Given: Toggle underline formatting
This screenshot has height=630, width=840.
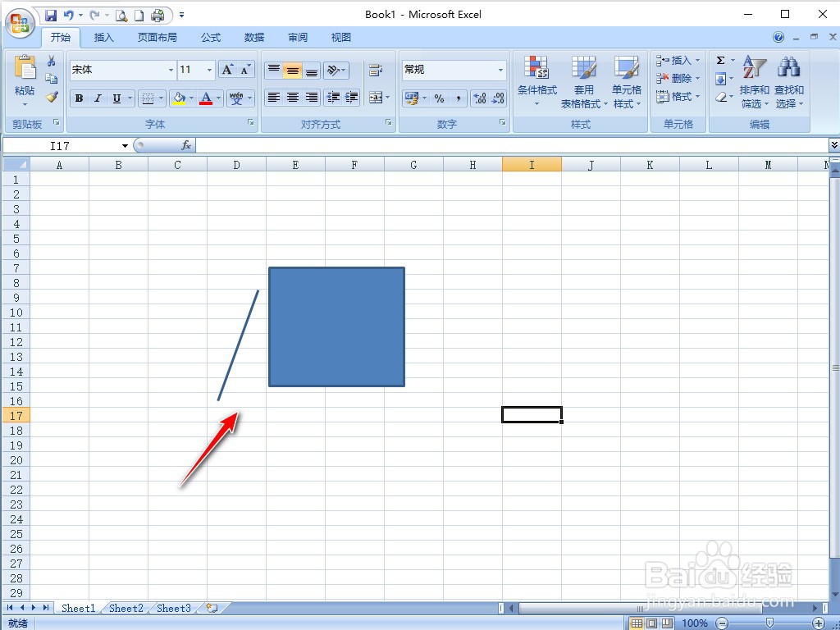Looking at the screenshot, I should click(116, 98).
